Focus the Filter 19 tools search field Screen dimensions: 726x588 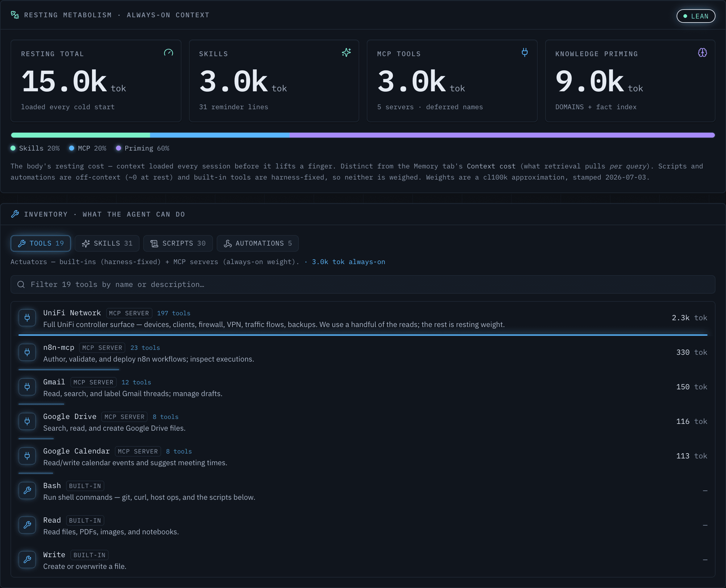pos(363,284)
